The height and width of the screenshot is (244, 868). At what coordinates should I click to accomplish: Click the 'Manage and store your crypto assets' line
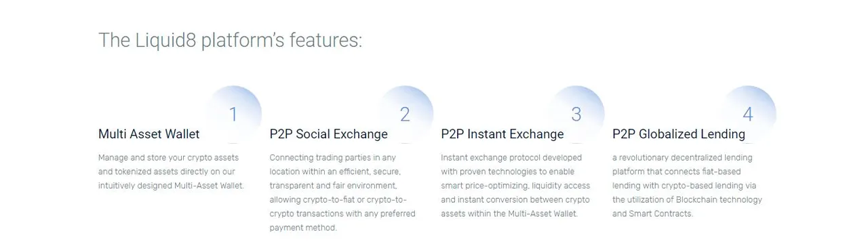(169, 158)
